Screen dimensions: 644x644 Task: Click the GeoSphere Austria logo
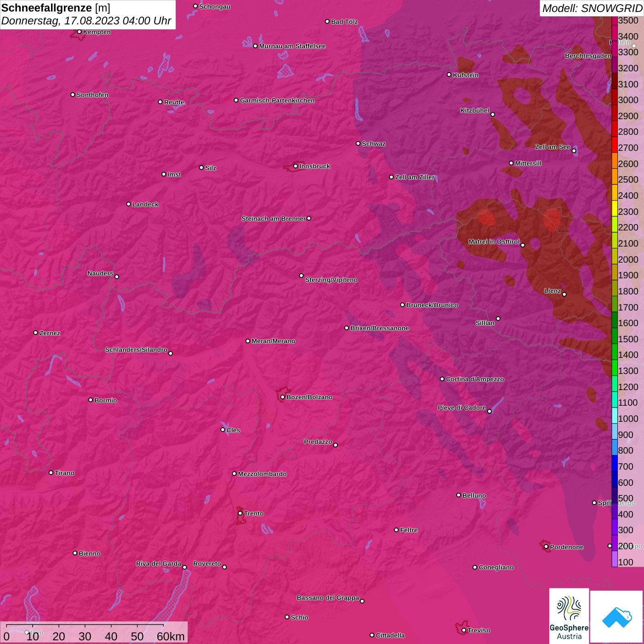(569, 616)
